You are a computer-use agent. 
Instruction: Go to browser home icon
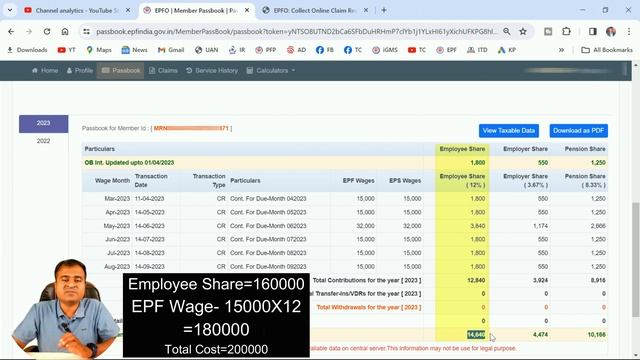pos(65,31)
